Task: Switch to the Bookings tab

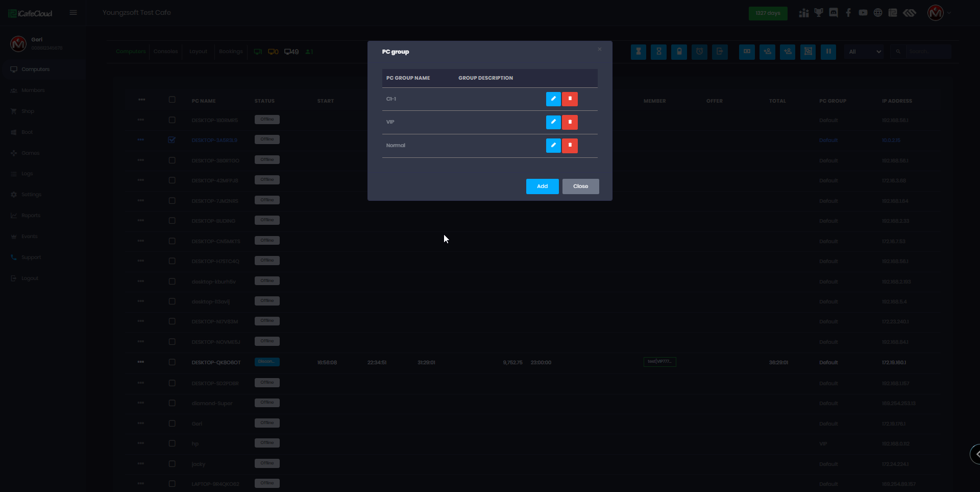Action: pyautogui.click(x=231, y=52)
